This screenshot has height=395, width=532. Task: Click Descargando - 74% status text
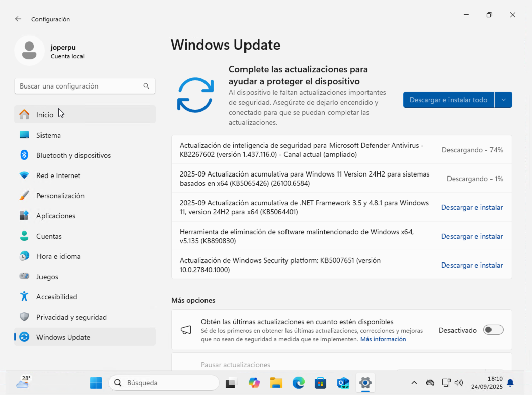[x=472, y=150]
